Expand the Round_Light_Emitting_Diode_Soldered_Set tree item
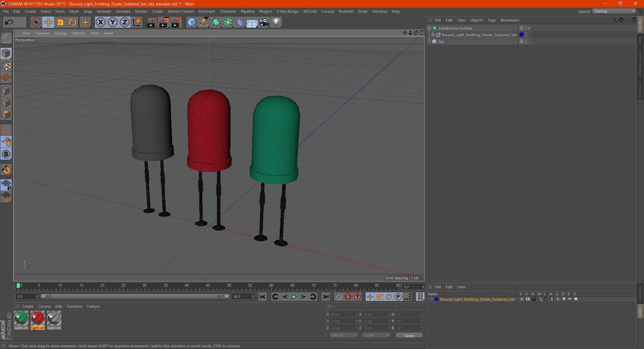Viewport: 644px width, 349px height. [x=433, y=35]
